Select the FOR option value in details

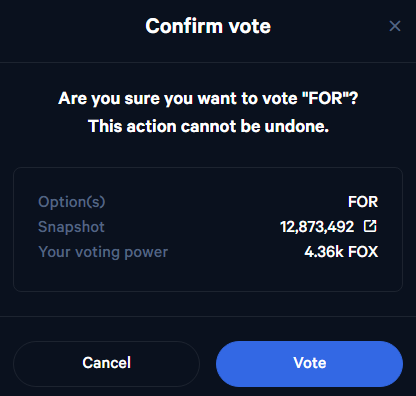click(x=363, y=202)
